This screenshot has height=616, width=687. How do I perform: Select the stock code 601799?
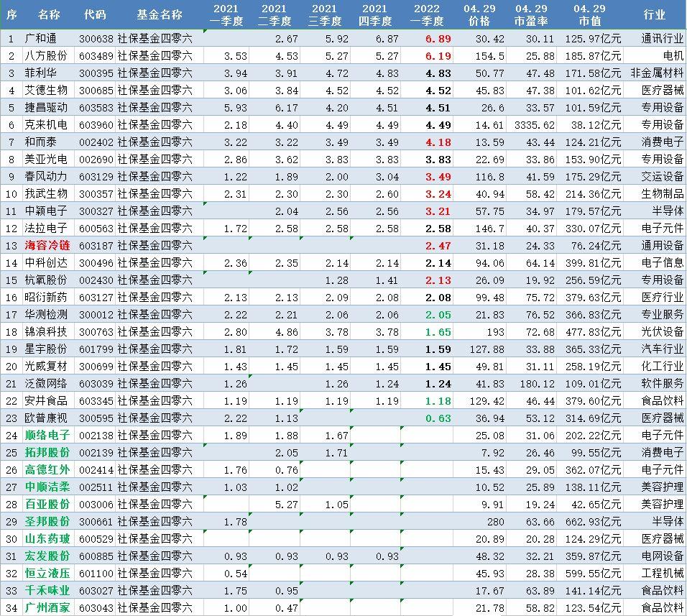click(96, 349)
